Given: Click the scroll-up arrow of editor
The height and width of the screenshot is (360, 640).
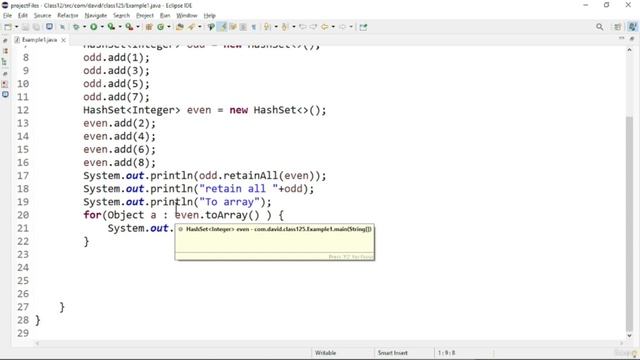Looking at the screenshot, I should click(629, 49).
